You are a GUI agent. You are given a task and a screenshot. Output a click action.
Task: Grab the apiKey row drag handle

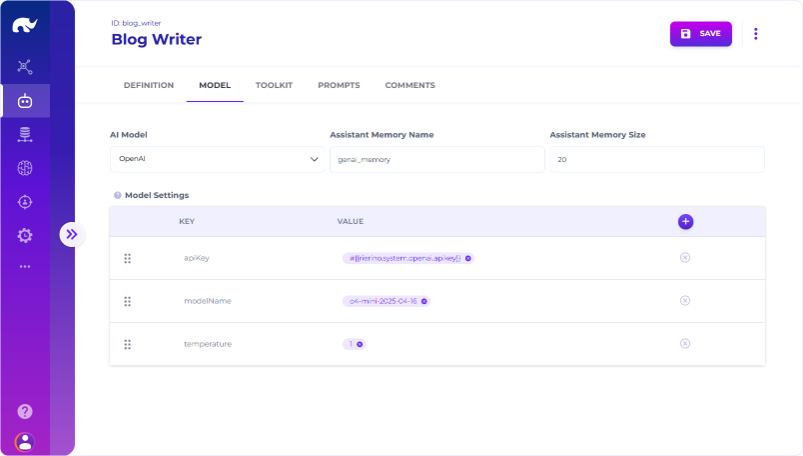coord(128,258)
